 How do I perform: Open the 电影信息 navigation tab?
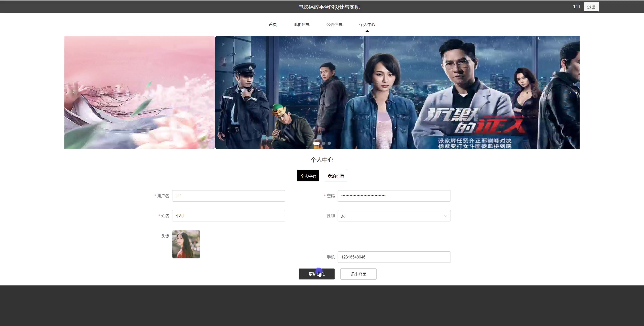pos(301,24)
